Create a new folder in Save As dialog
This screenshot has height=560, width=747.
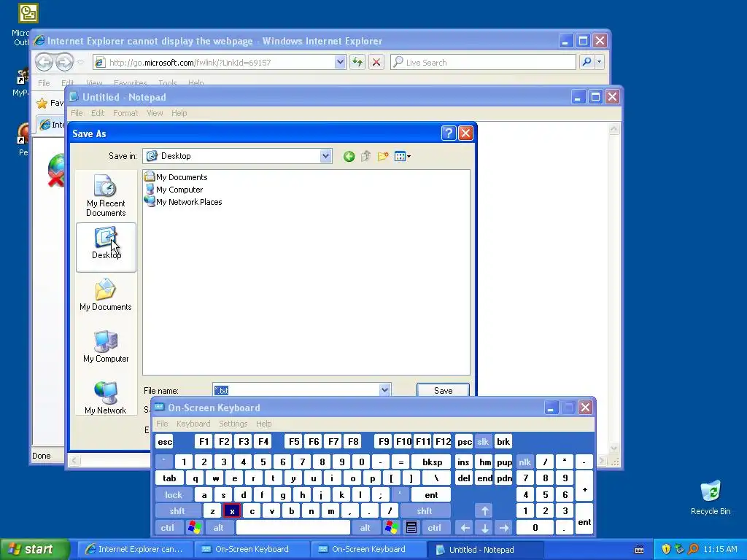[x=383, y=156]
